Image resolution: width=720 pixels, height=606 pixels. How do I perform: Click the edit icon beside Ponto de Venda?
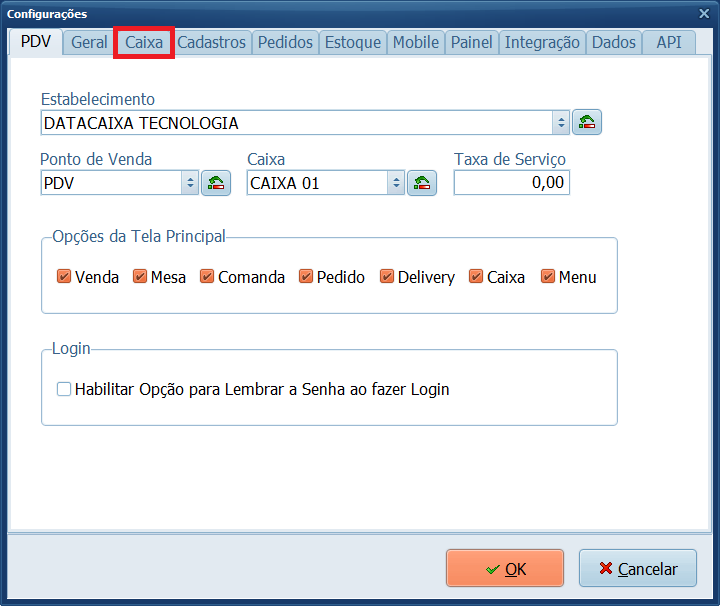[x=216, y=183]
